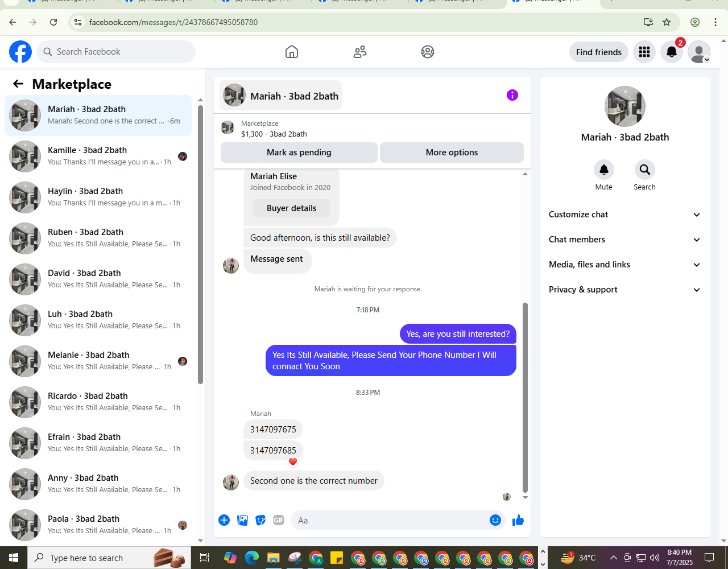Screen dimensions: 728x569
Task: Open the Groups icon in top navigation
Action: pos(428,52)
